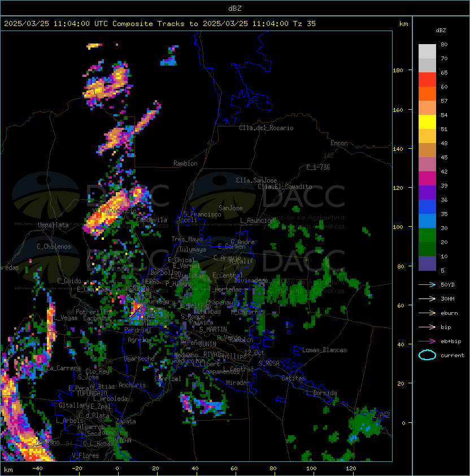Click the cyan 'current' ellipse legend icon
The width and height of the screenshot is (470, 476).
[x=427, y=355]
